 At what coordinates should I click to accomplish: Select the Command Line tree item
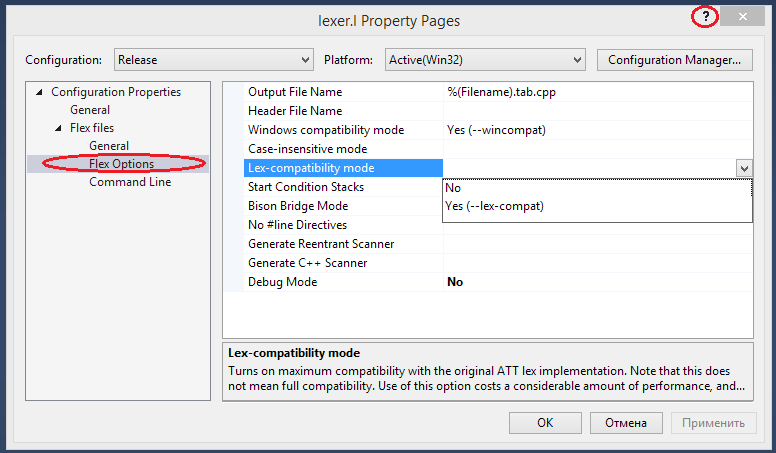click(130, 182)
